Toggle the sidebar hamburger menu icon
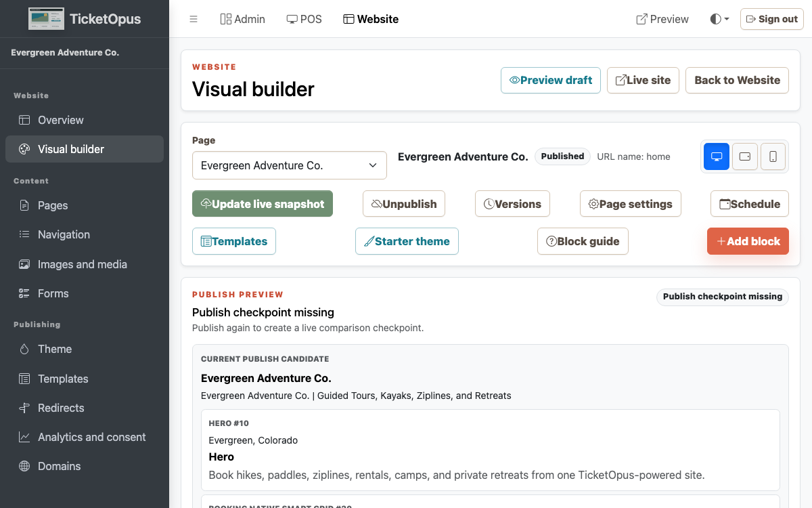The width and height of the screenshot is (812, 508). pos(194,19)
